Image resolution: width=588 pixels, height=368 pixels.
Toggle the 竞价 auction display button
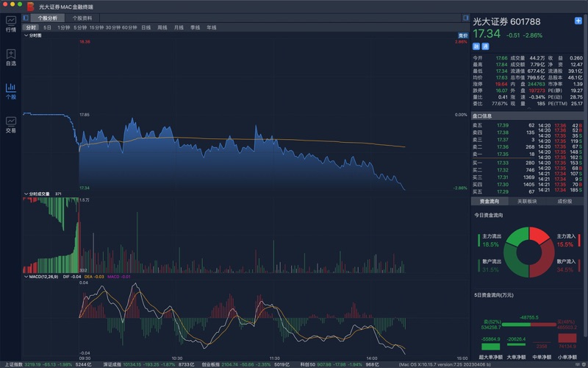462,35
